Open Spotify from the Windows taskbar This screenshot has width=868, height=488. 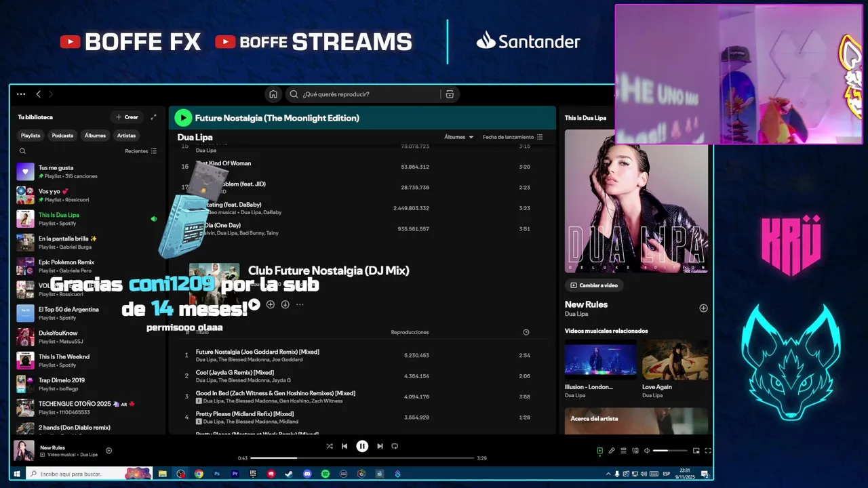pyautogui.click(x=325, y=474)
